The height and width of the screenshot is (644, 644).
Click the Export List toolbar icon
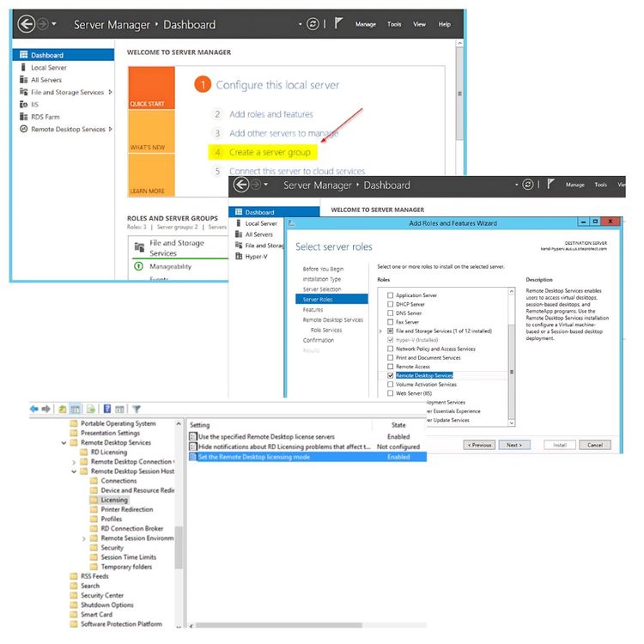pos(91,409)
